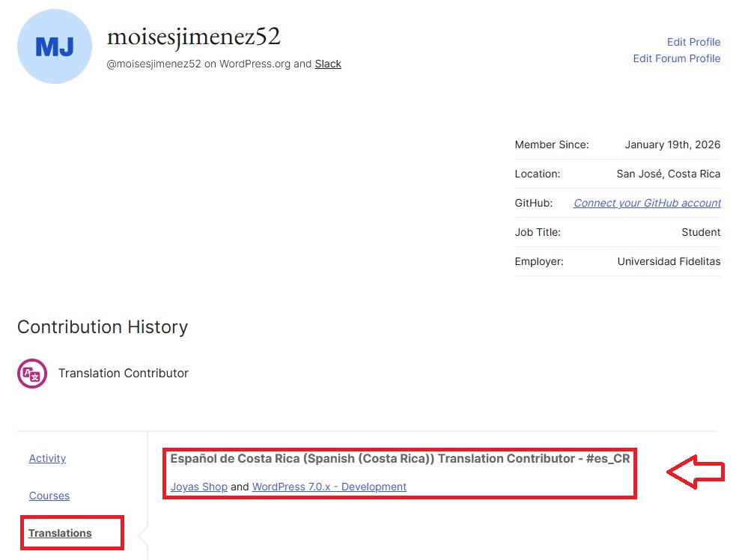Screen dimensions: 748x560
Task: Open the Joyas Shop translation project
Action: (198, 487)
